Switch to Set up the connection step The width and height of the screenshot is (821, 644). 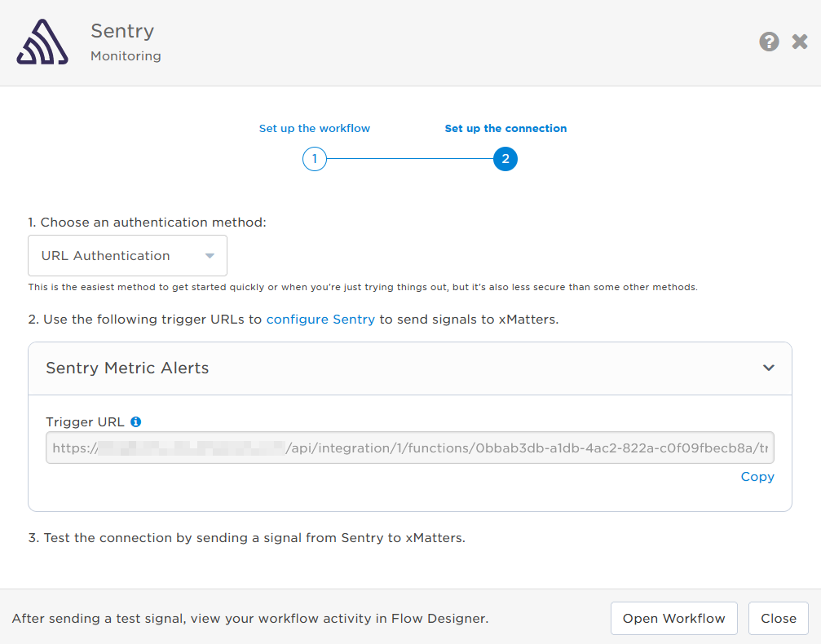point(505,128)
